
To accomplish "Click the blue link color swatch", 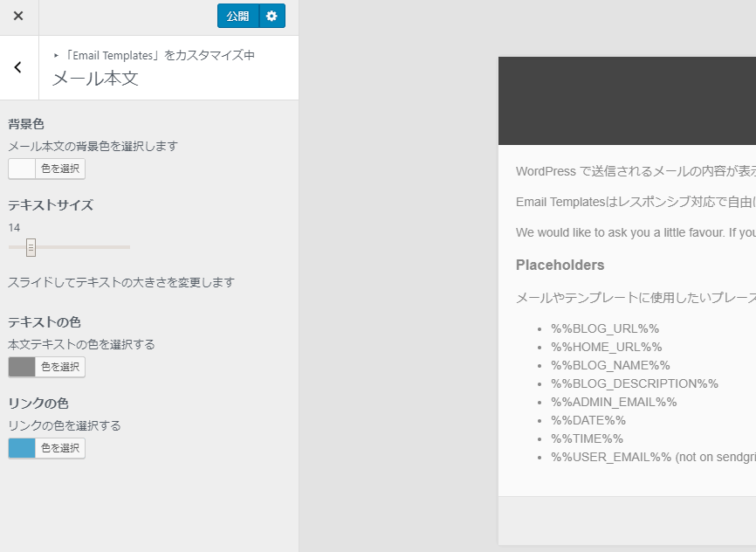I will click(x=22, y=448).
